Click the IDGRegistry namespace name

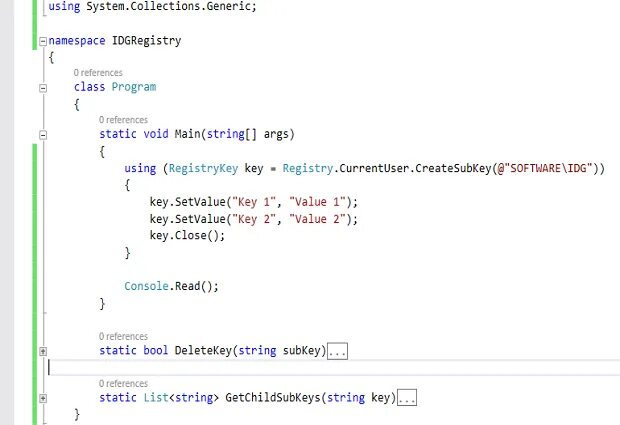[146, 41]
